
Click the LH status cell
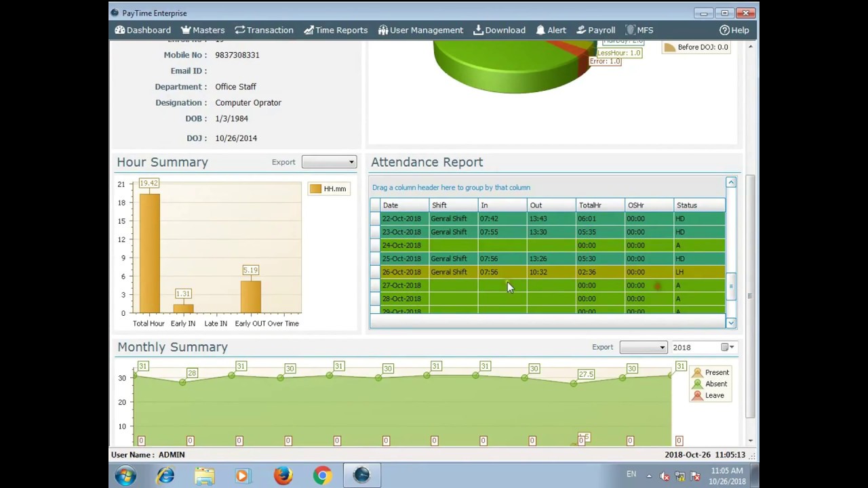click(x=699, y=272)
